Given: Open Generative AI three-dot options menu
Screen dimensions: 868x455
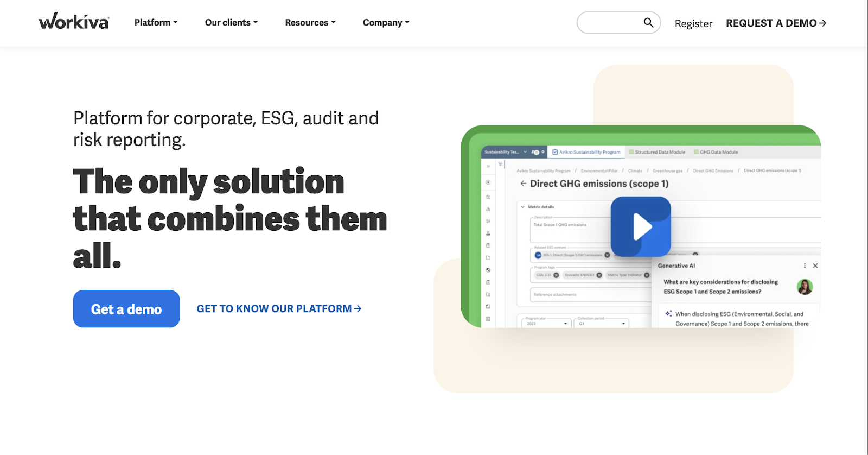Looking at the screenshot, I should coord(805,266).
